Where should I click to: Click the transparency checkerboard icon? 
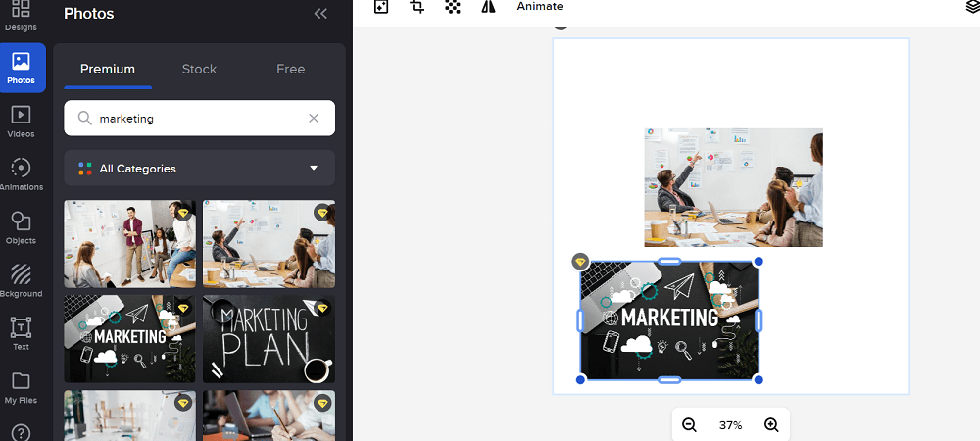click(x=453, y=6)
